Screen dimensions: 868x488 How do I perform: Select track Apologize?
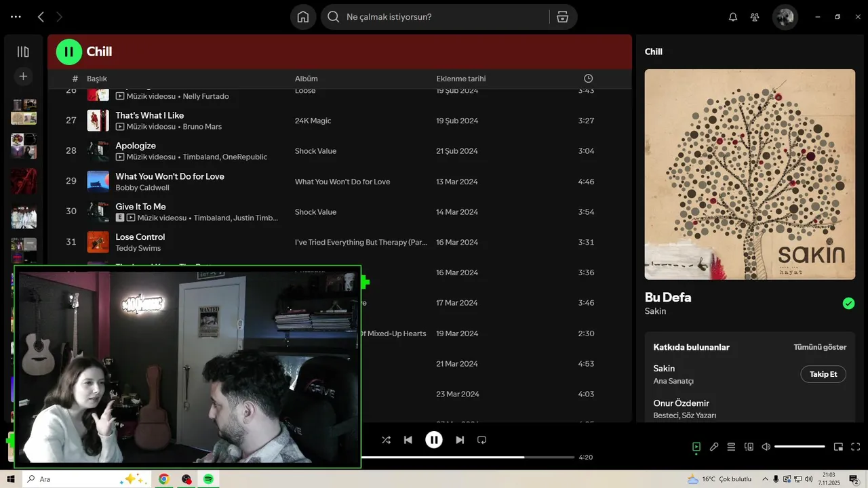(x=136, y=146)
